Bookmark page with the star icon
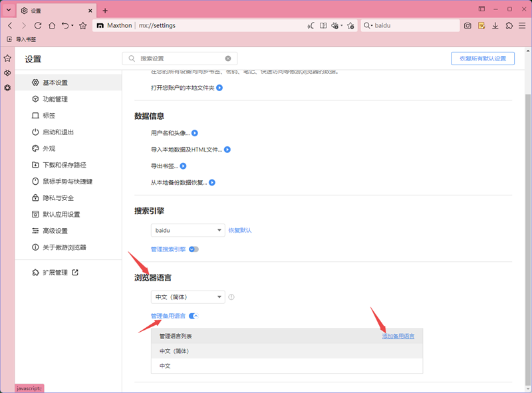 click(82, 25)
